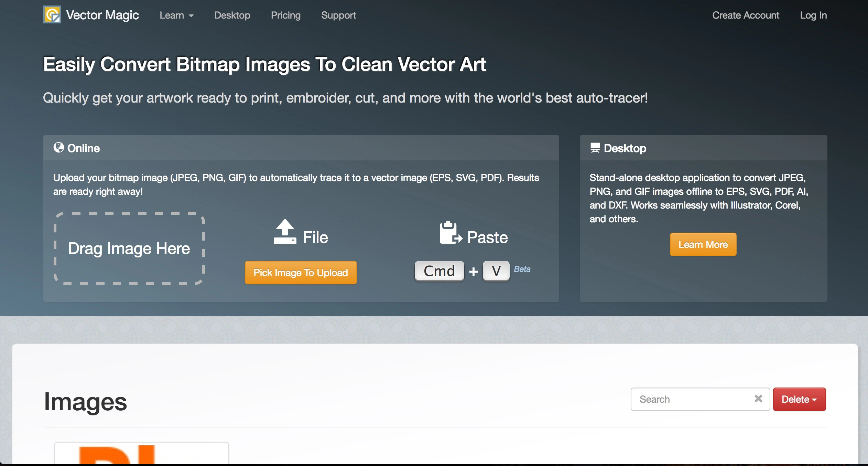
Task: Click the Log In link
Action: pos(813,15)
